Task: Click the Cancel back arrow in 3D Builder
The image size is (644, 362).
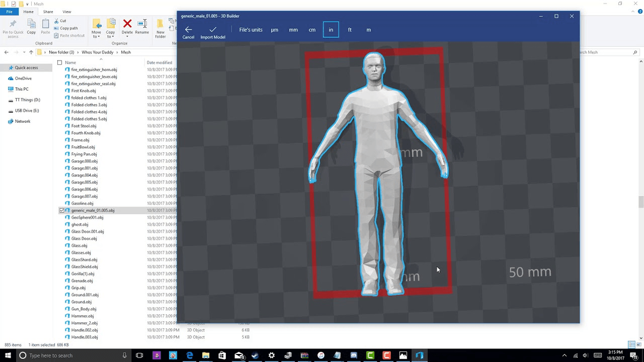Action: (x=188, y=29)
